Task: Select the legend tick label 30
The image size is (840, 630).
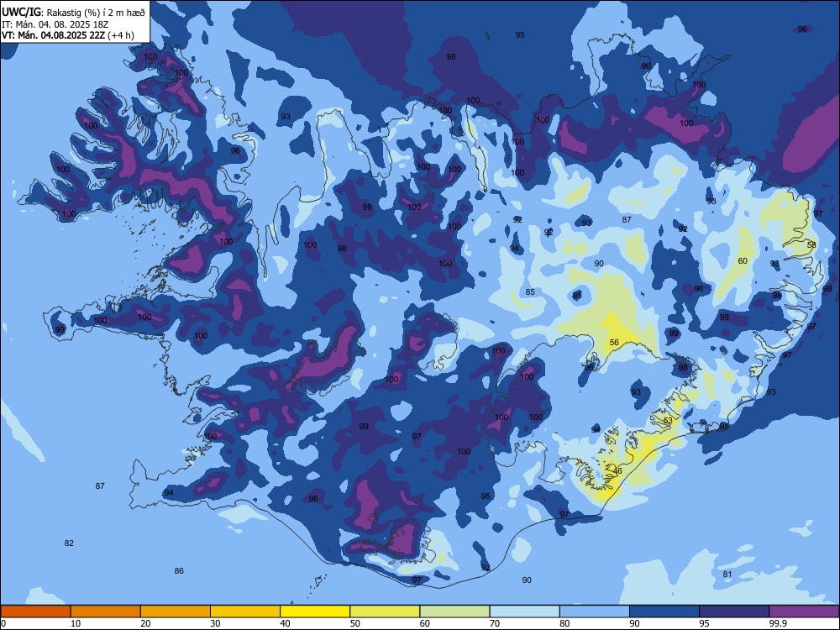Action: [x=215, y=623]
